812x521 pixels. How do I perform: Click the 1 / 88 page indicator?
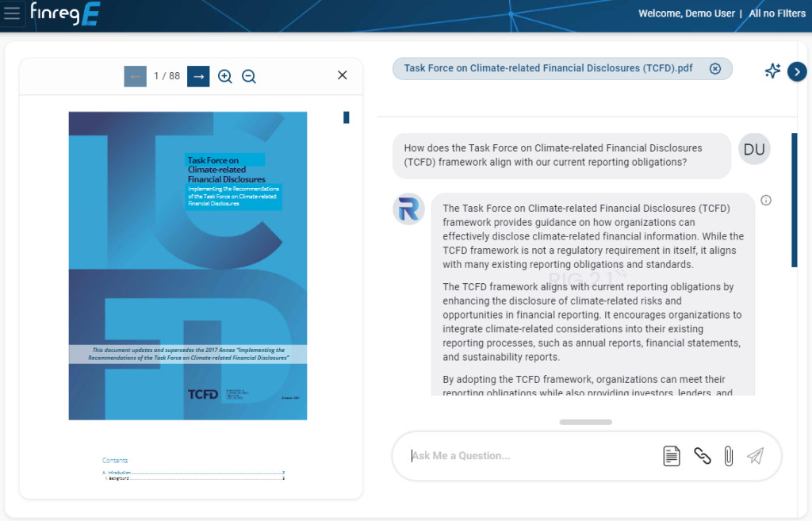(x=167, y=76)
